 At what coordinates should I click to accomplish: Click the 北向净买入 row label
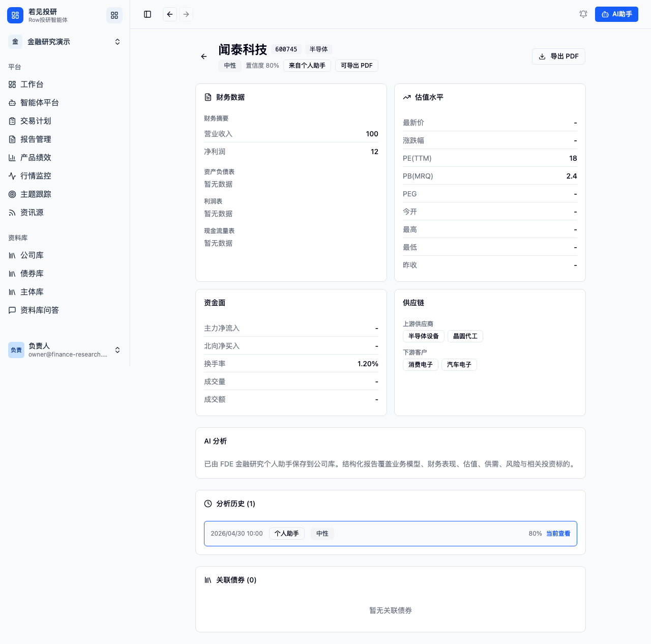point(222,346)
